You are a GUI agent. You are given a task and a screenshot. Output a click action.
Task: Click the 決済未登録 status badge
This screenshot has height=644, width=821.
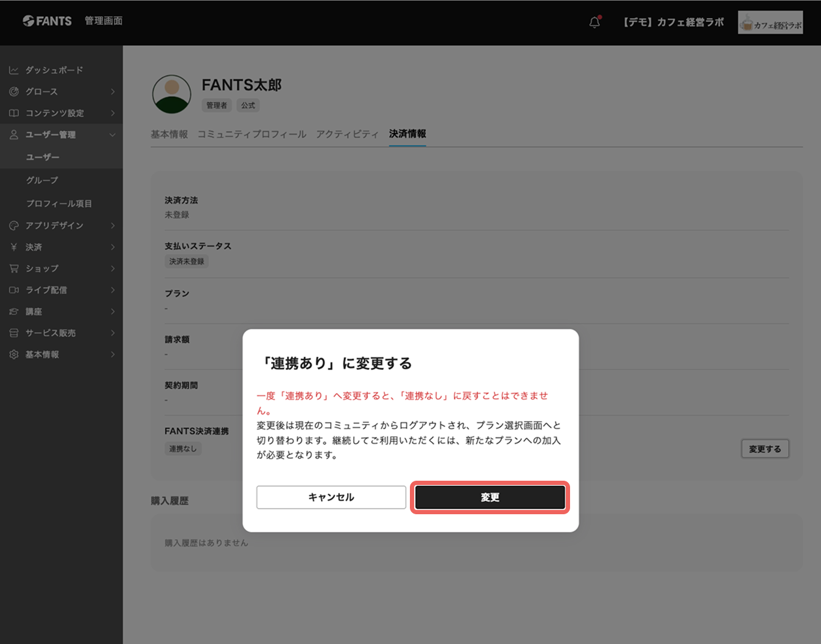pos(187,261)
